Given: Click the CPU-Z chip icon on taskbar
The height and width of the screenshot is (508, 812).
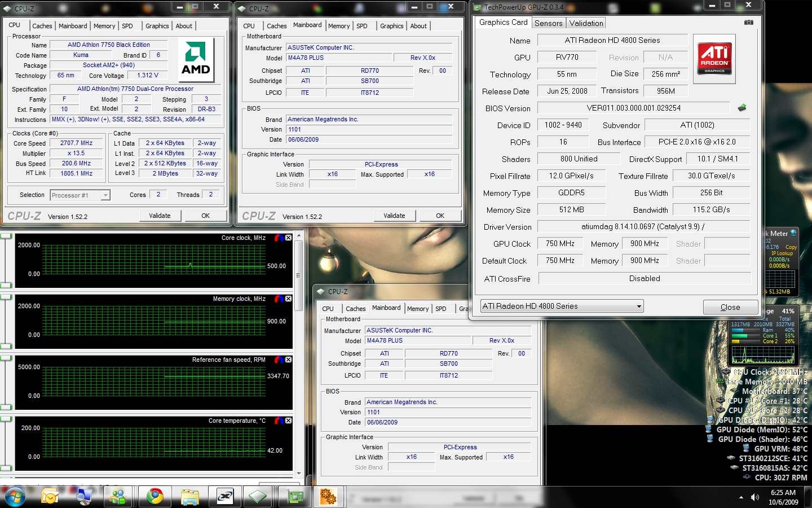Looking at the screenshot, I should point(258,497).
